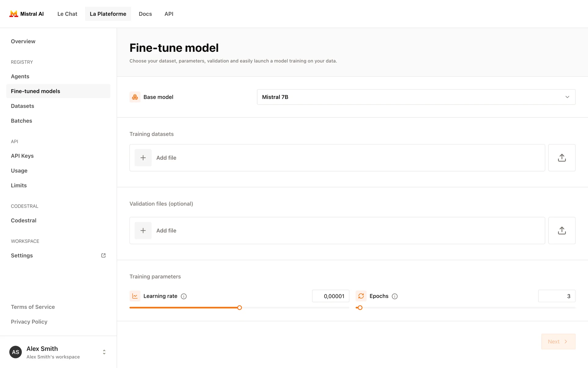Image resolution: width=588 pixels, height=368 pixels.
Task: Click the plus icon under Training datasets
Action: coord(143,158)
